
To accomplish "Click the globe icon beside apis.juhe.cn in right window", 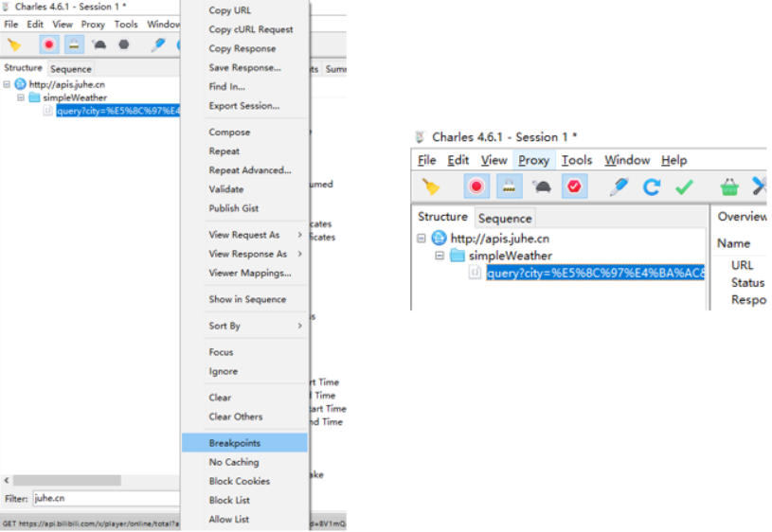I will point(439,239).
